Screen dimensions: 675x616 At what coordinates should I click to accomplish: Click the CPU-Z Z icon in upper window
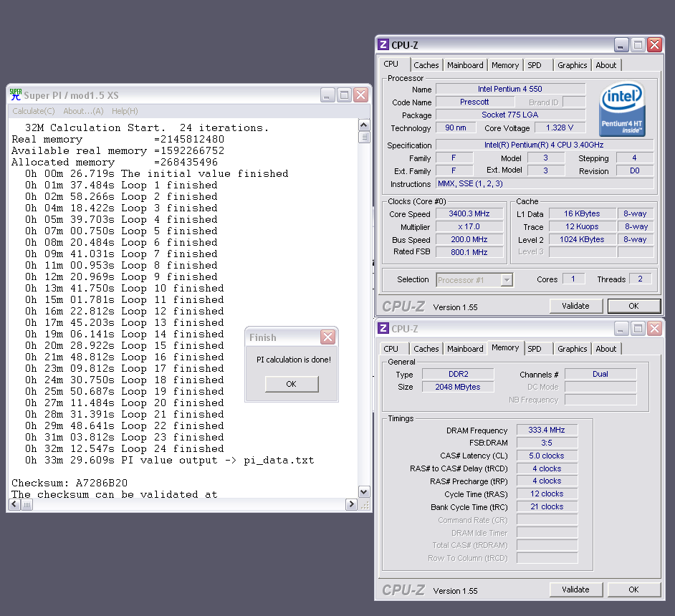[383, 44]
